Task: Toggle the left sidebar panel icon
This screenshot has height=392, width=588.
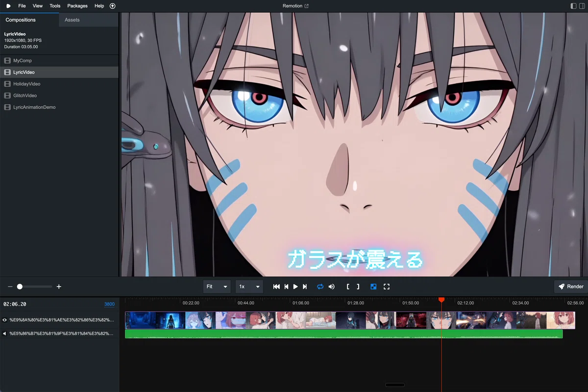Action: tap(574, 6)
